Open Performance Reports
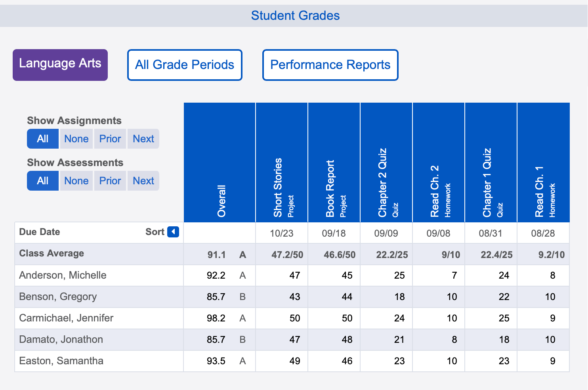 [330, 65]
